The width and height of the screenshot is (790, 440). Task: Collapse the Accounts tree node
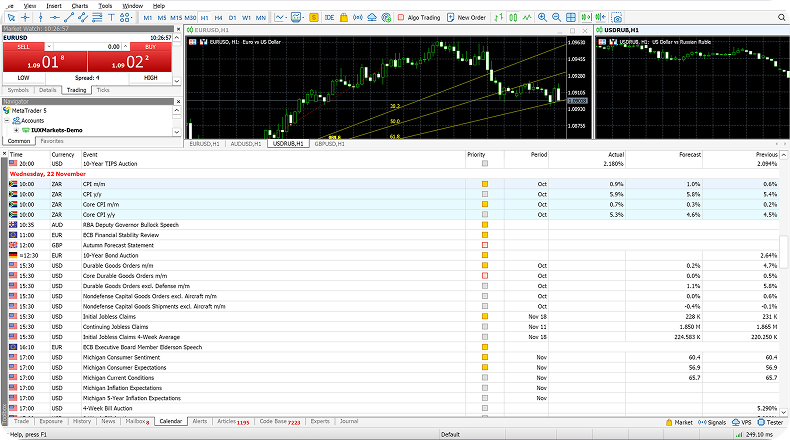(7, 120)
